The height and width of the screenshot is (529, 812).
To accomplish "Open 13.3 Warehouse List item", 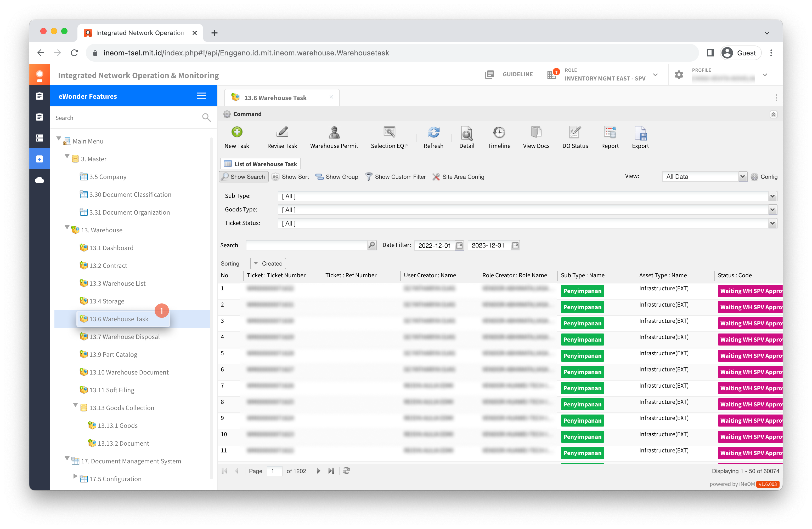I will 112,284.
